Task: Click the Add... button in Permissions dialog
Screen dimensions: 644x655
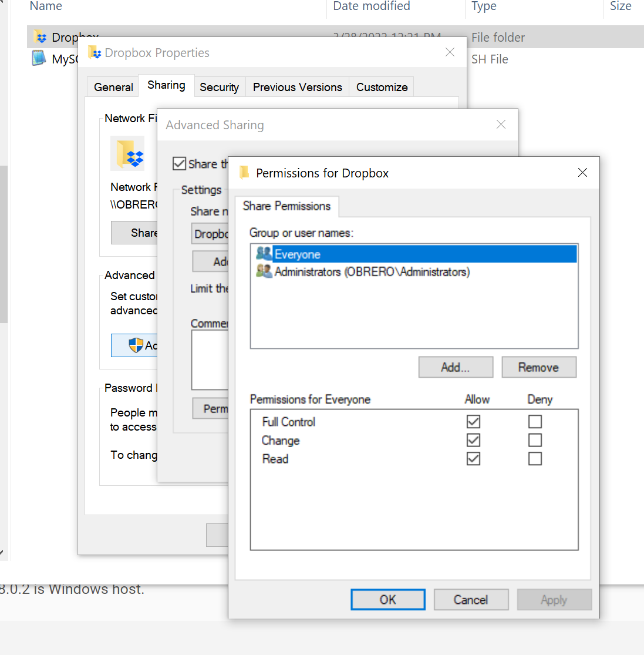Action: tap(456, 367)
